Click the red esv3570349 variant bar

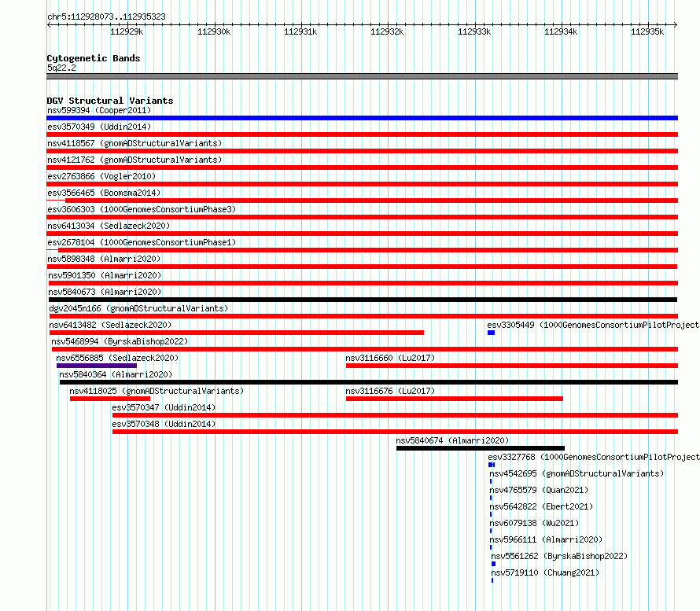(362, 134)
